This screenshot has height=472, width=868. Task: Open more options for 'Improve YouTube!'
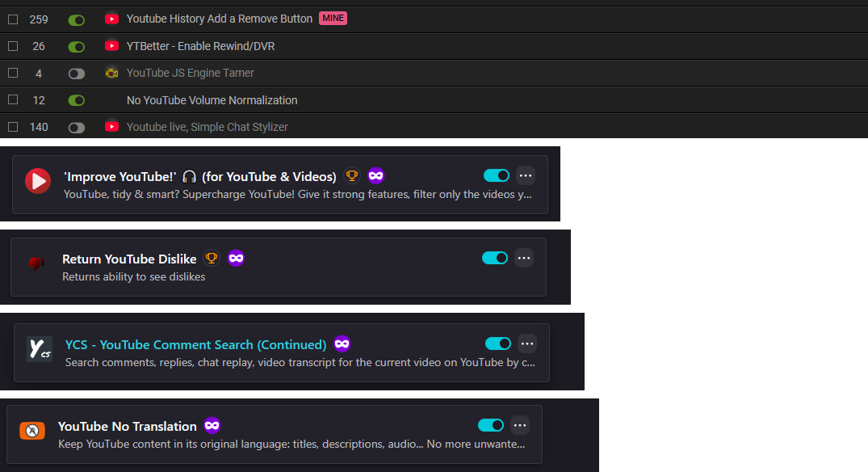526,175
